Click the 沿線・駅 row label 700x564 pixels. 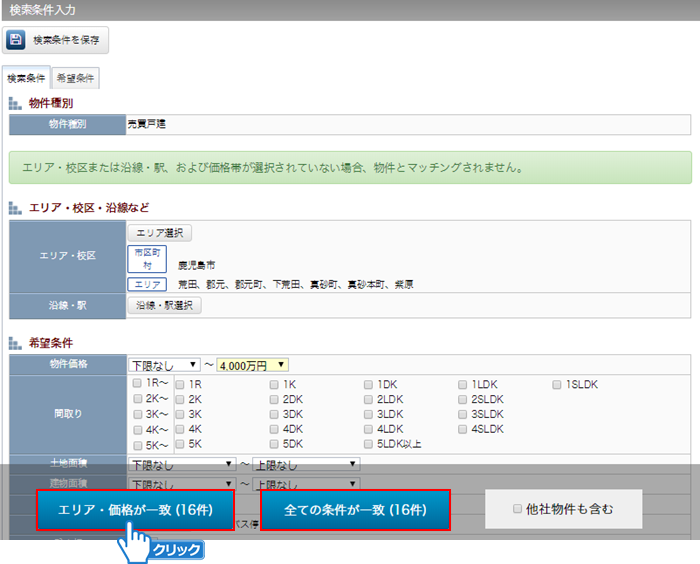(68, 305)
